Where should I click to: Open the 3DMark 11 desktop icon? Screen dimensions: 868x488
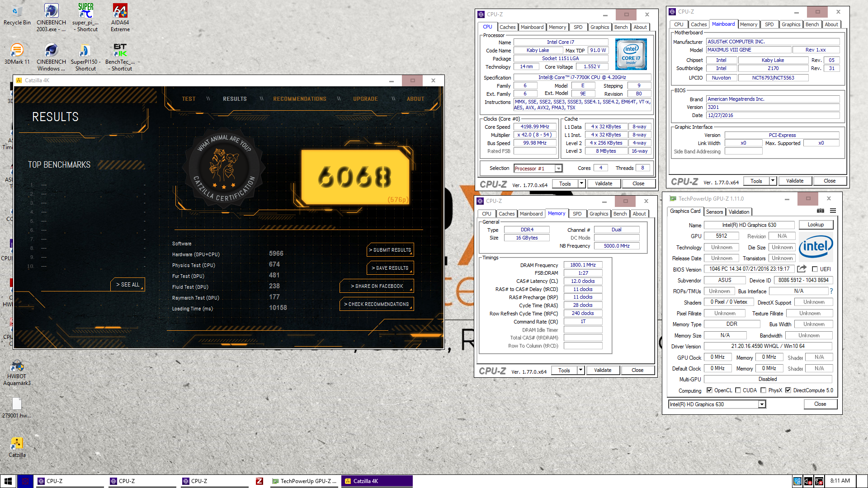coord(17,53)
